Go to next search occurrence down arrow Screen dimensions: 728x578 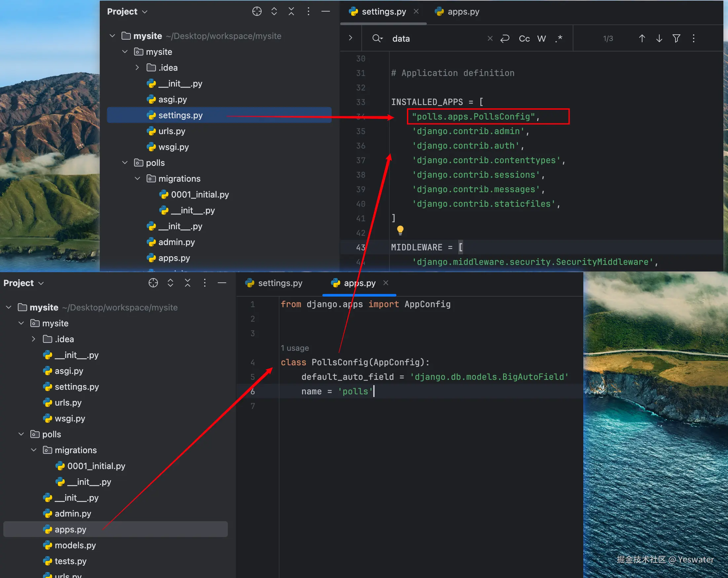coord(659,39)
